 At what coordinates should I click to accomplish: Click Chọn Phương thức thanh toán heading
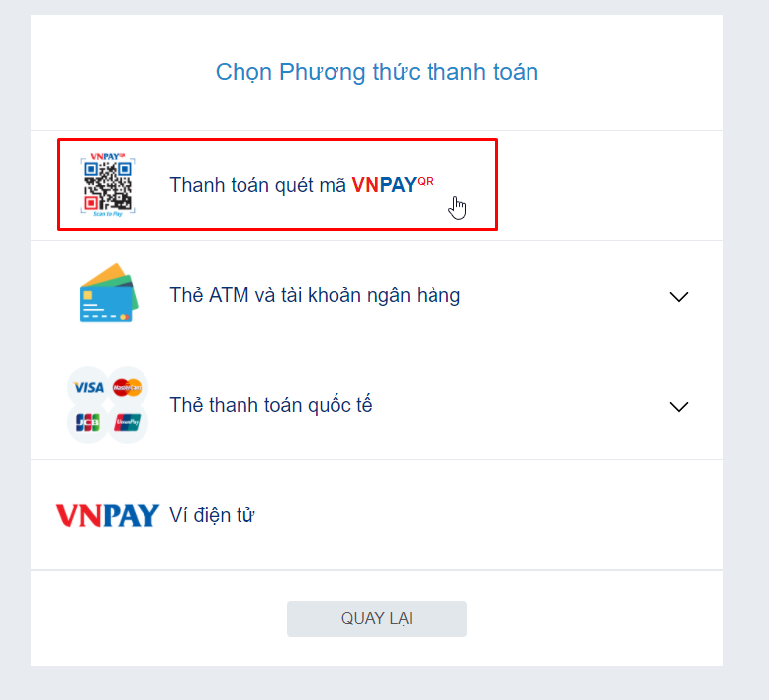pos(377,72)
